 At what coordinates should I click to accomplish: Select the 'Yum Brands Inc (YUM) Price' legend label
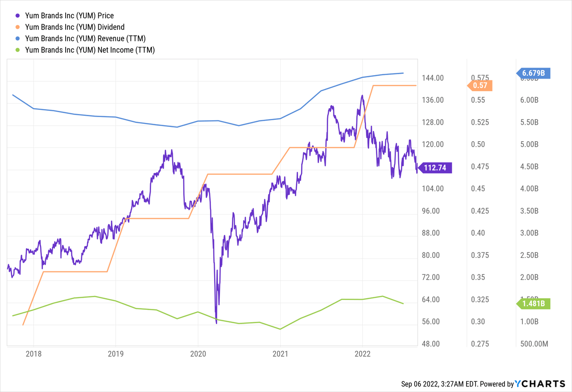coord(69,16)
